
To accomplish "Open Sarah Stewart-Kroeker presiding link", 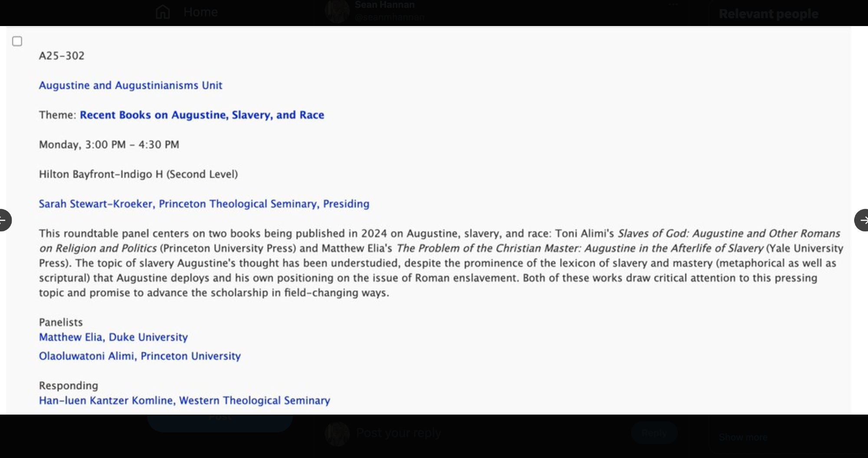I will click(x=204, y=204).
